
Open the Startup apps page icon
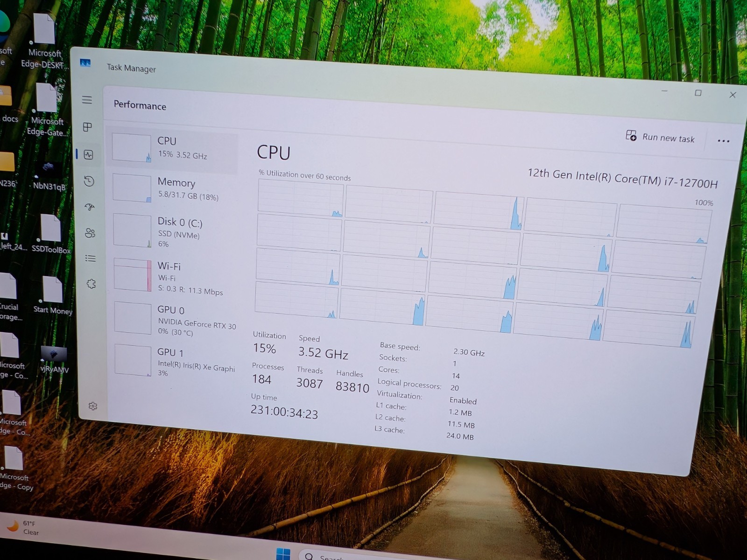click(x=90, y=207)
